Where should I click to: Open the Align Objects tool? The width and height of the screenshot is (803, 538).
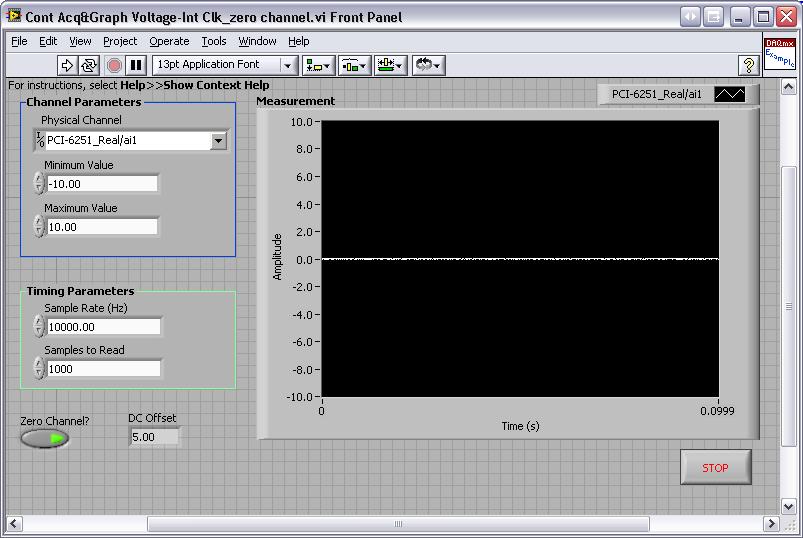coord(320,65)
